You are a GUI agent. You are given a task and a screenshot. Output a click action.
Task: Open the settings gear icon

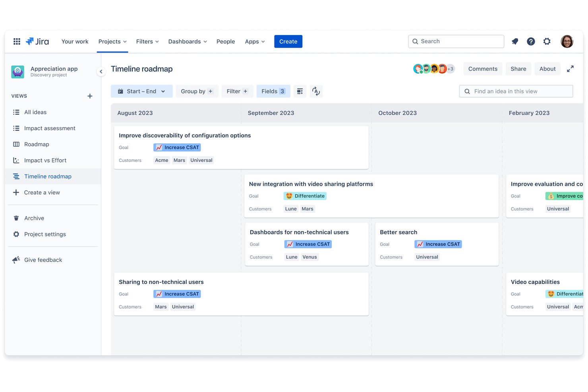pyautogui.click(x=547, y=41)
